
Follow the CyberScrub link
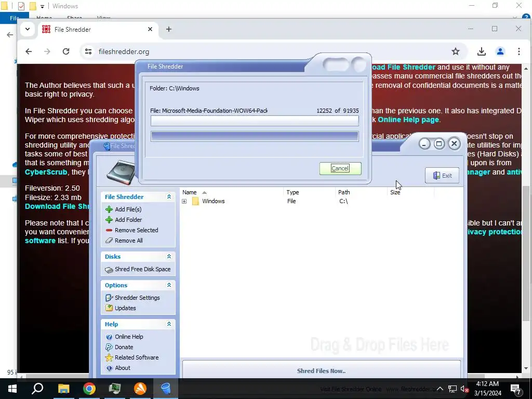(46, 172)
